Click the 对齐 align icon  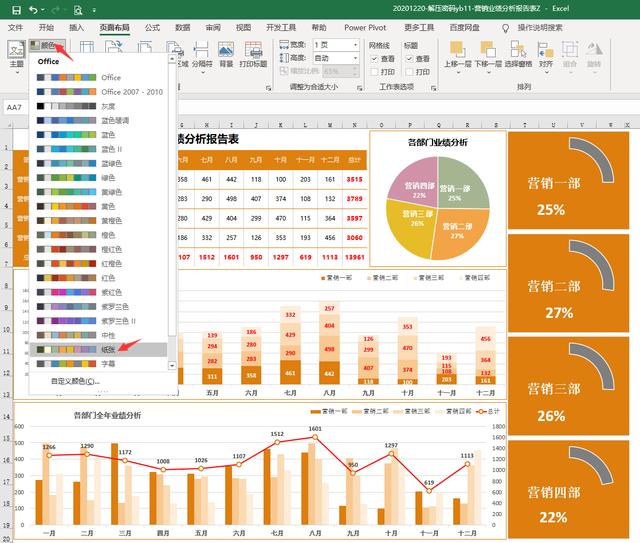[x=546, y=52]
